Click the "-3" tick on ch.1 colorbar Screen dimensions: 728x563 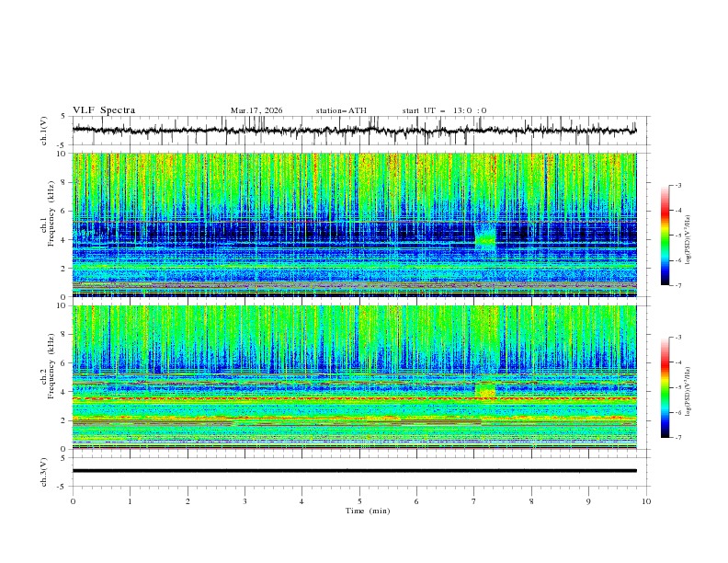click(677, 185)
